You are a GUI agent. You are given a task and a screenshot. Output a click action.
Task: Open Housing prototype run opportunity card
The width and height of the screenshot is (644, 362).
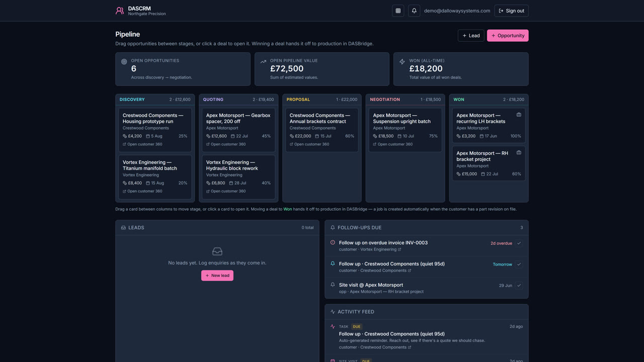[155, 130]
